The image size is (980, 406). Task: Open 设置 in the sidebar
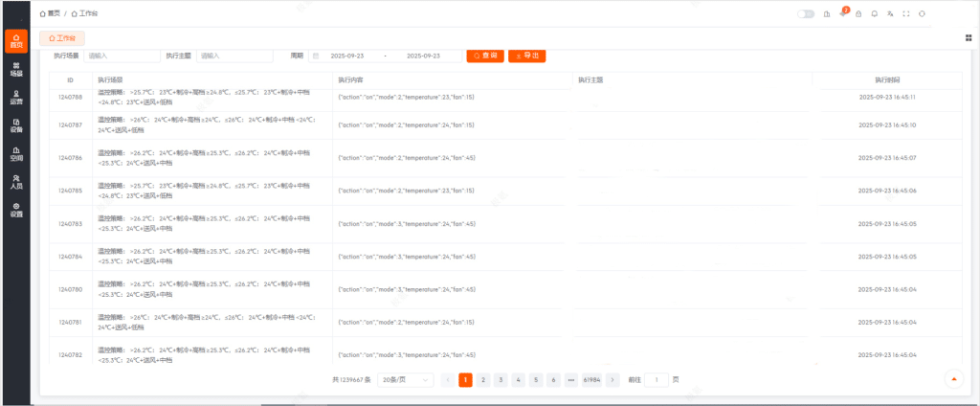click(x=16, y=211)
